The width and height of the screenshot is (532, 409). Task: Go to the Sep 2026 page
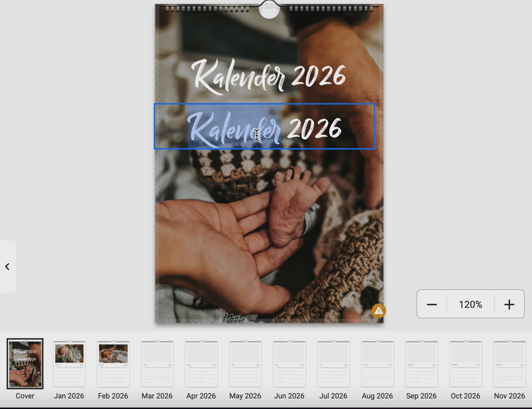tap(421, 364)
